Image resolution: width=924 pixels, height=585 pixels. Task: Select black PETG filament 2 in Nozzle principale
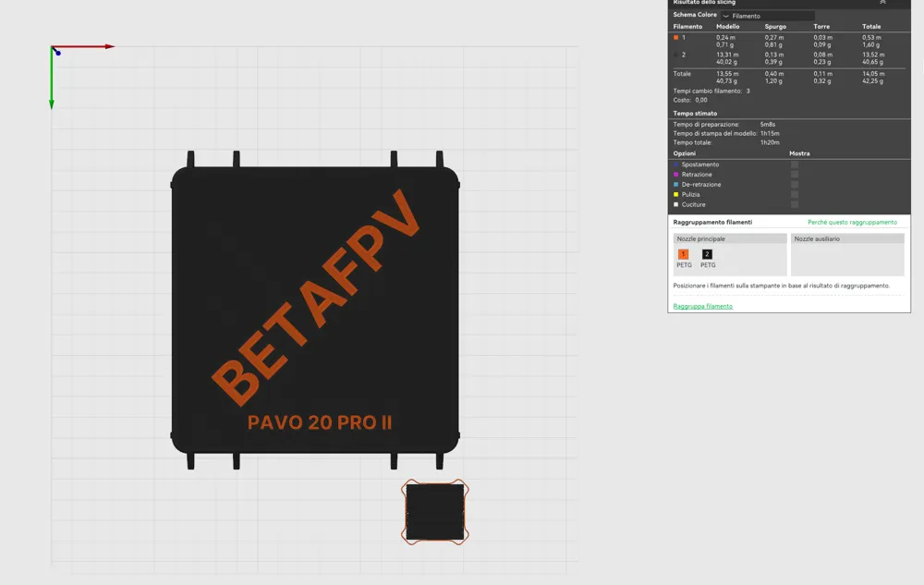[707, 254]
